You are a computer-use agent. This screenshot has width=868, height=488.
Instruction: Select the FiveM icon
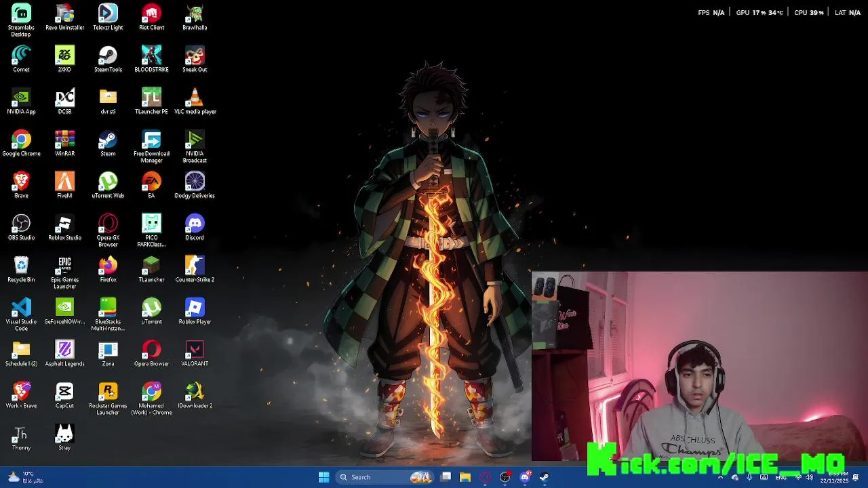point(64,186)
